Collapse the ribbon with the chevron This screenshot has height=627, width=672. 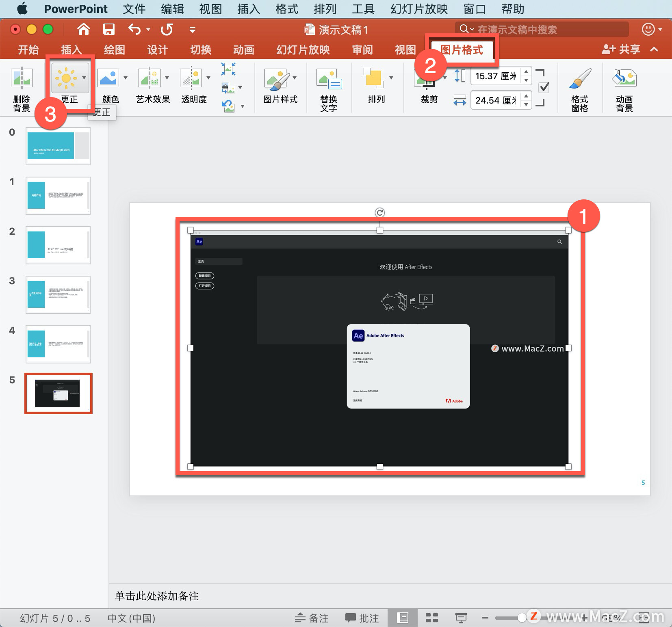(654, 50)
